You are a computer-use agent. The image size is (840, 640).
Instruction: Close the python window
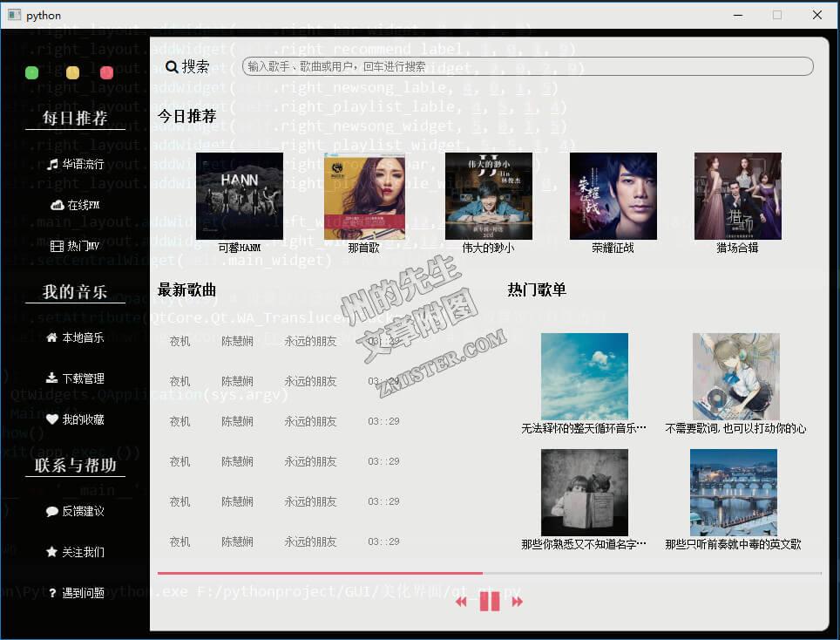pyautogui.click(x=817, y=15)
